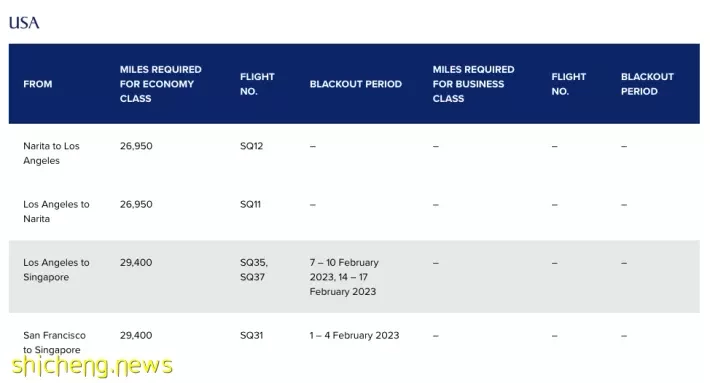Select the Narita to Los Angeles route
710x383 pixels.
pyautogui.click(x=51, y=153)
